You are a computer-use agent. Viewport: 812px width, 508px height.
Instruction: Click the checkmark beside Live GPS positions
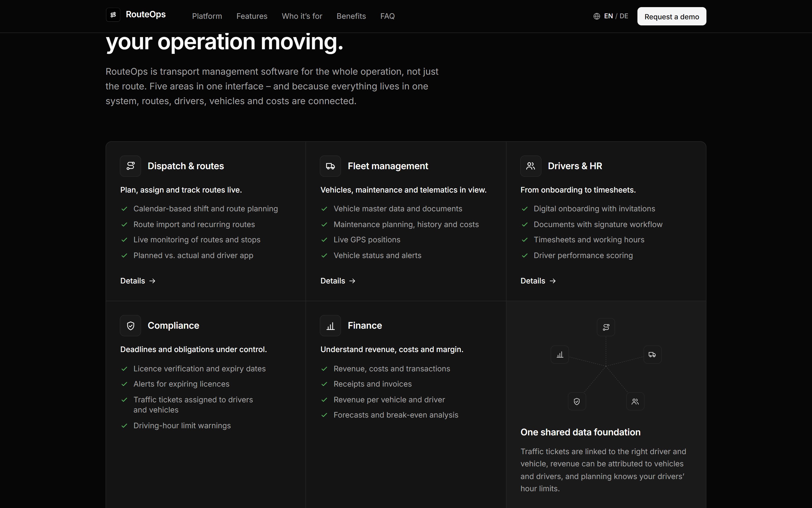click(324, 240)
